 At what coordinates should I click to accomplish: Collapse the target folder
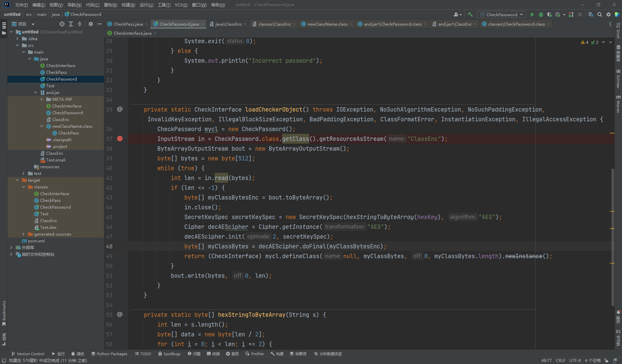(18, 180)
